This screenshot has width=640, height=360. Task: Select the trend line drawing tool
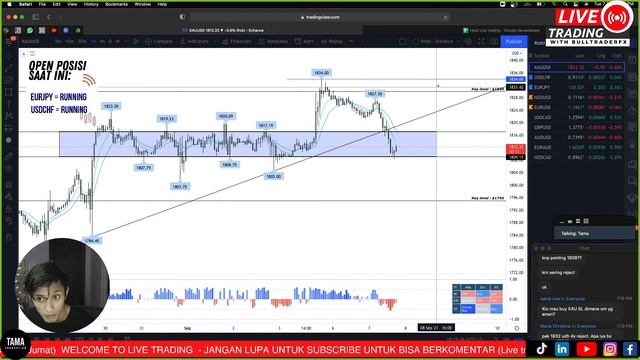point(9,68)
